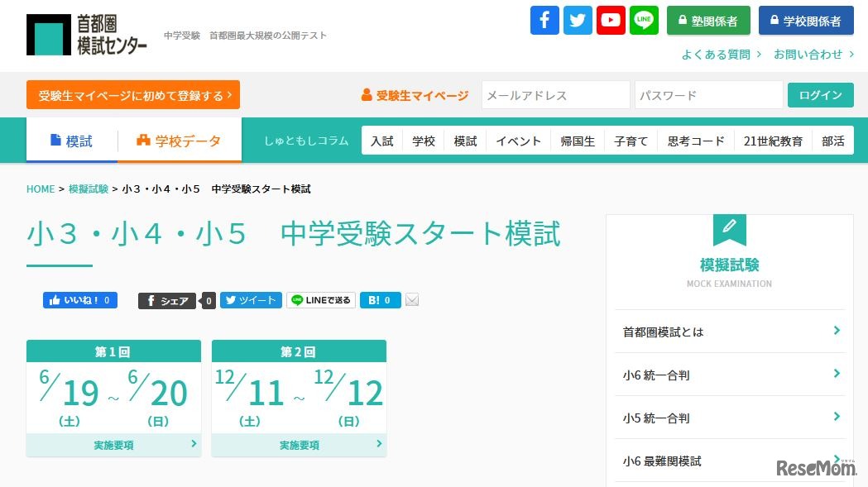Open the Facebook icon in the header

[x=544, y=20]
